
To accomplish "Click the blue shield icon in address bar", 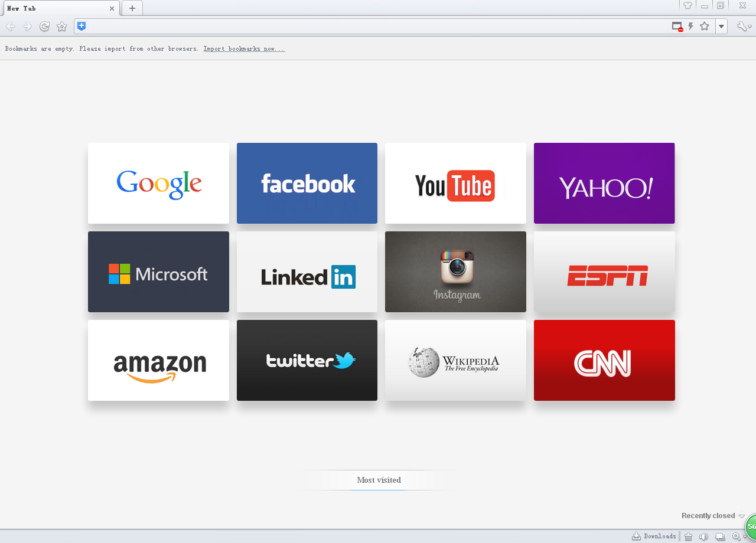I will click(82, 26).
